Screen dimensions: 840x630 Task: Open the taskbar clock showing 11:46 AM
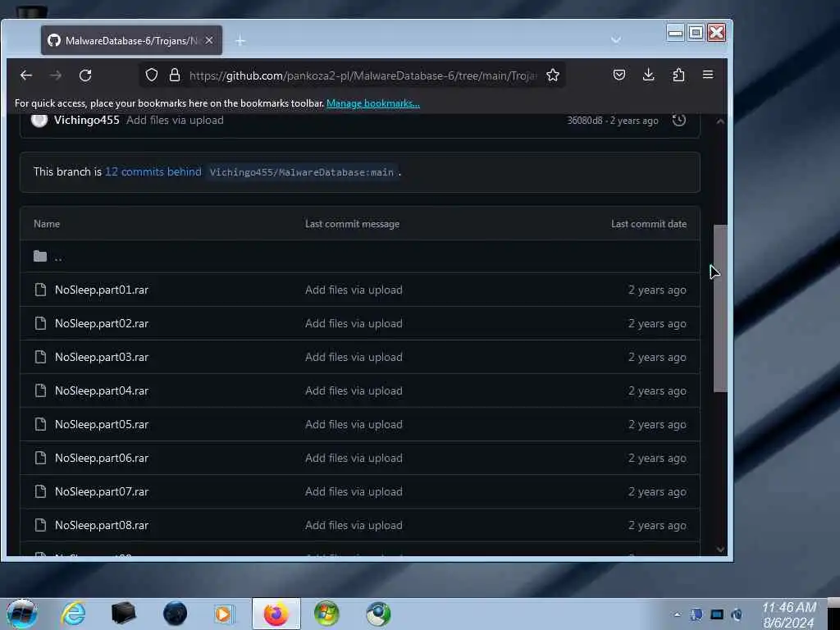point(788,614)
